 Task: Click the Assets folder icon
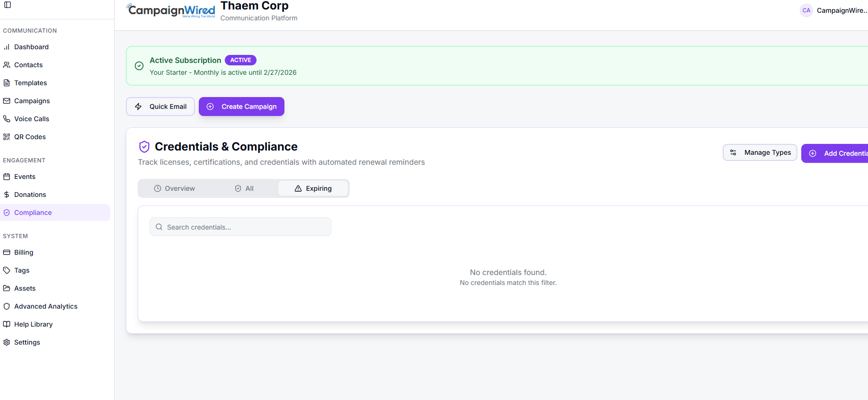(x=7, y=288)
